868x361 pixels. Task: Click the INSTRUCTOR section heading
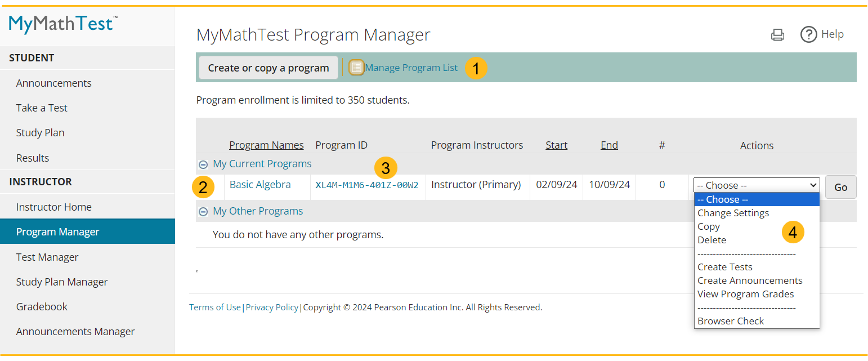41,182
